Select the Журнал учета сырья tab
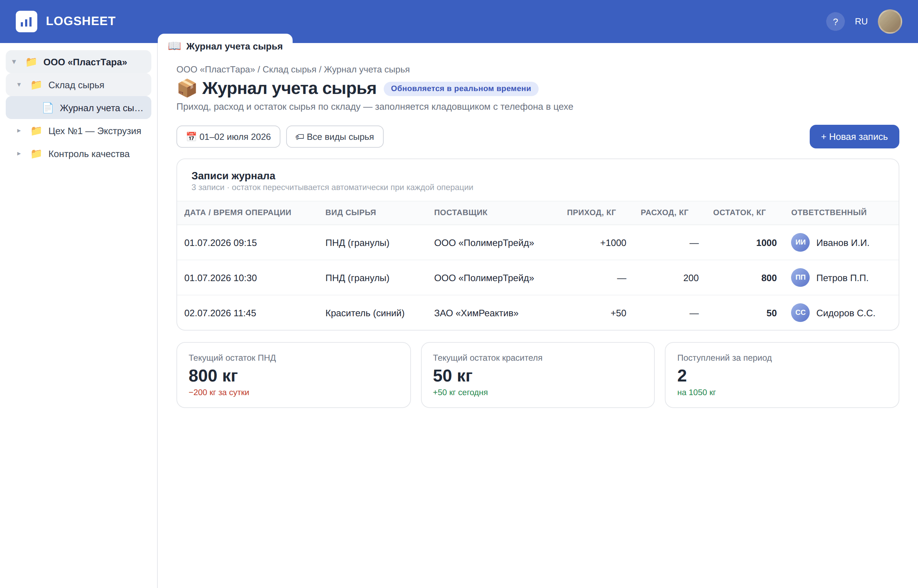This screenshot has height=588, width=918. tap(225, 46)
